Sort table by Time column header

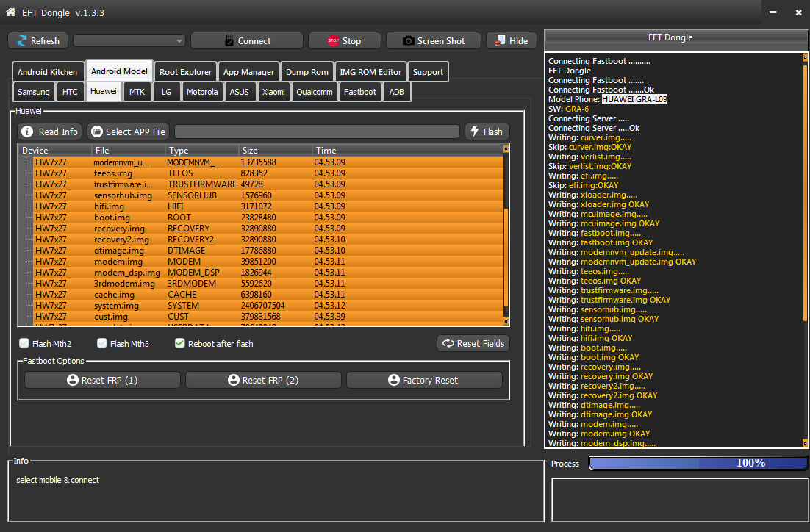point(408,151)
